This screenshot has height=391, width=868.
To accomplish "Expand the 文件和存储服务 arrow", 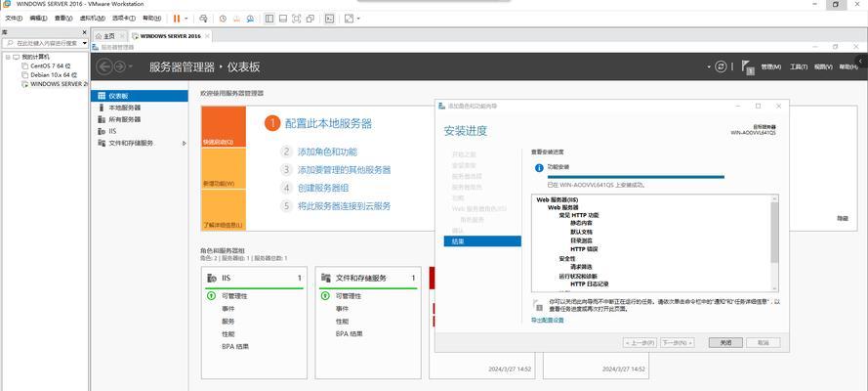I will coord(184,143).
